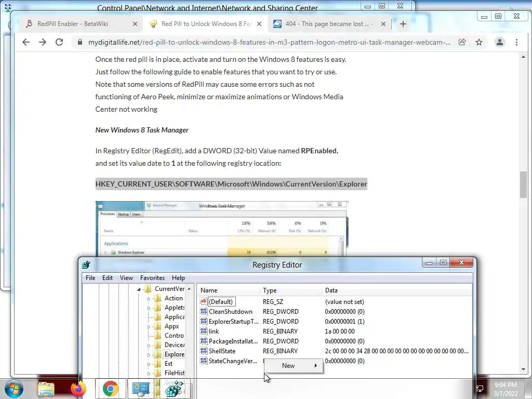Open the Edit menu in Registry Editor
Image resolution: width=532 pixels, height=399 pixels.
[108, 278]
